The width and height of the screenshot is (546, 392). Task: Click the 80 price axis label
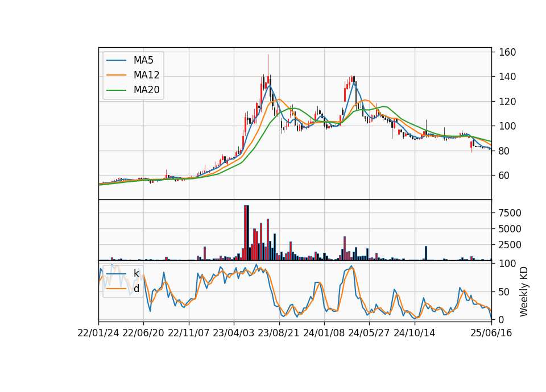pyautogui.click(x=505, y=151)
